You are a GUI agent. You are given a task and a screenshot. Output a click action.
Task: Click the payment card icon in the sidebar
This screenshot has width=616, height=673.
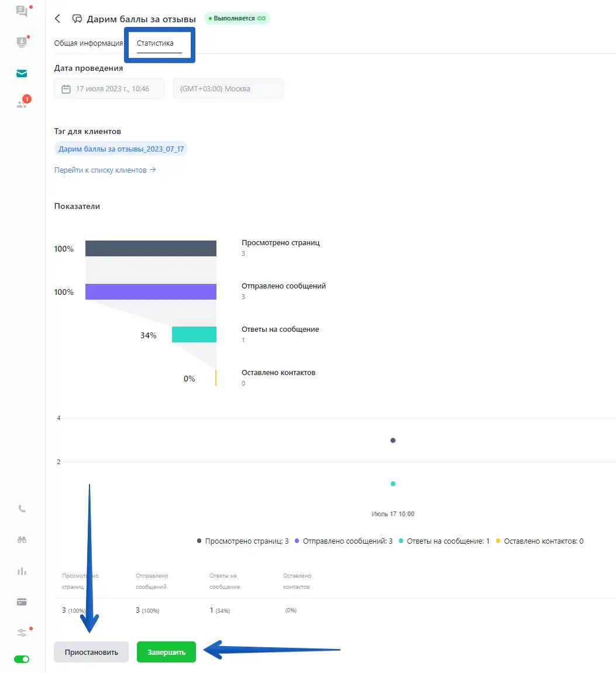pyautogui.click(x=22, y=602)
